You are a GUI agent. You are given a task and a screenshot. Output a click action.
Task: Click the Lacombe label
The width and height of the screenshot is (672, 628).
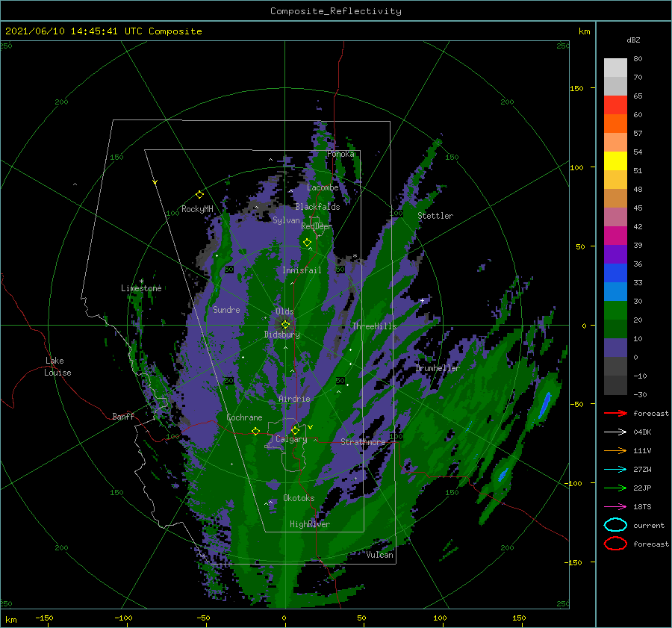pos(323,187)
